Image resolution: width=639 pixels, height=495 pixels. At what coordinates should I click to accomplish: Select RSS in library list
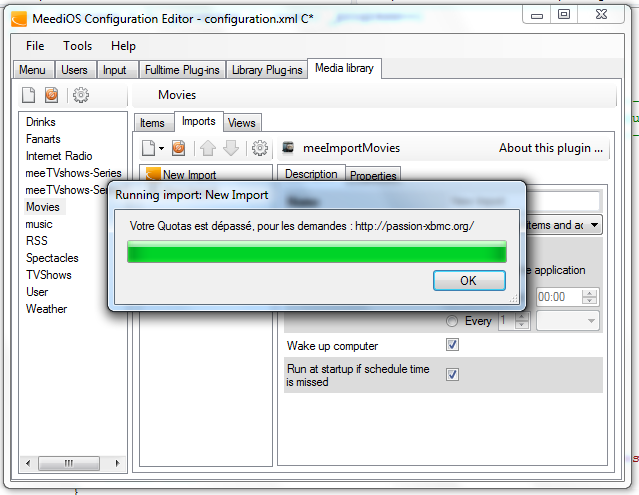37,241
